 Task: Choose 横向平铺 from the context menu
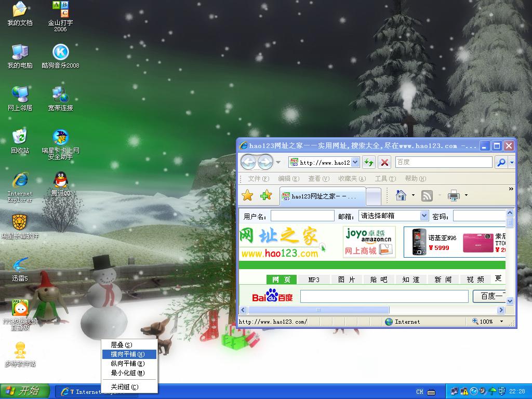point(129,354)
